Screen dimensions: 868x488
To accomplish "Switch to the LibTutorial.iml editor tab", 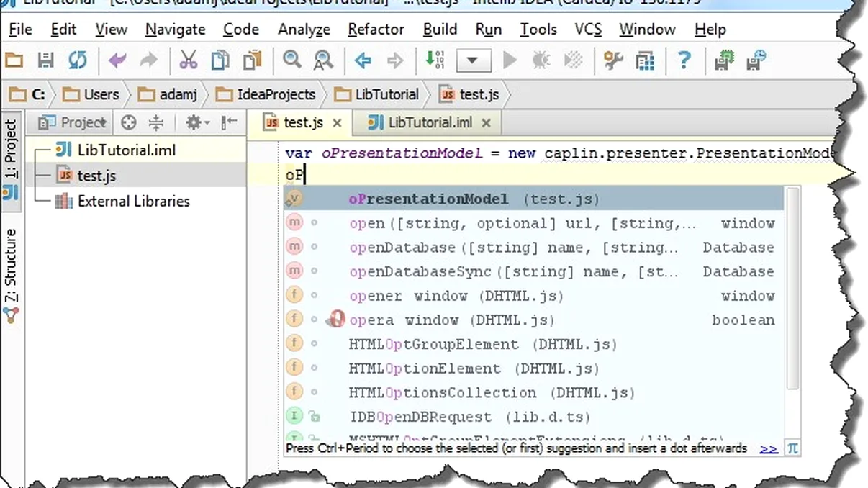I will pyautogui.click(x=430, y=122).
